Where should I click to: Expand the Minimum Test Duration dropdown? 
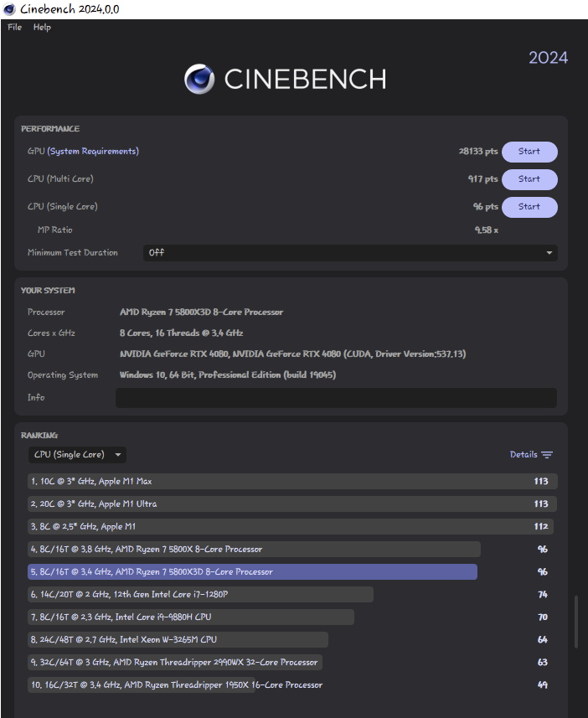click(350, 253)
